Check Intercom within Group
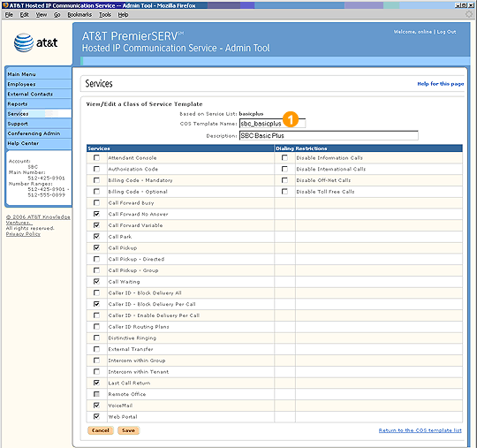The image size is (477, 448). (97, 361)
